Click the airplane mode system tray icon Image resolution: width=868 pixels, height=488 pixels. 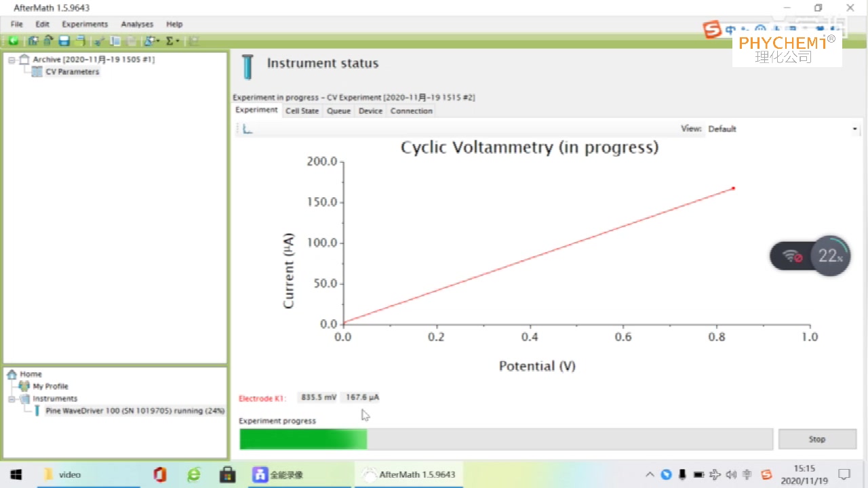coord(715,474)
